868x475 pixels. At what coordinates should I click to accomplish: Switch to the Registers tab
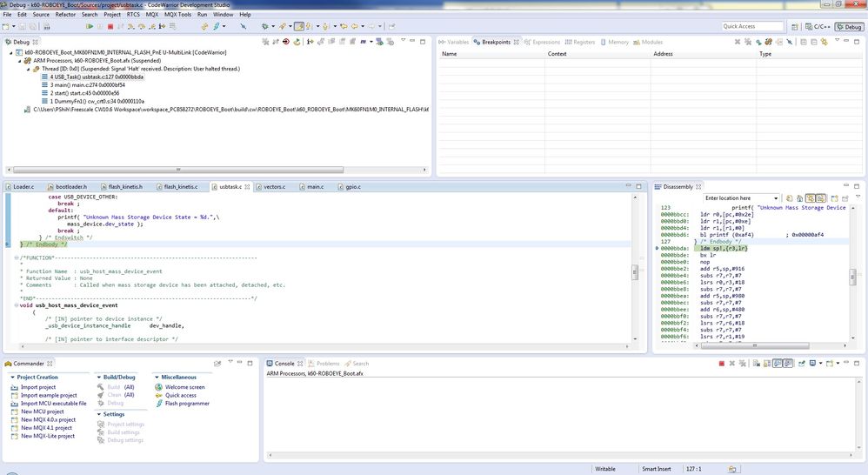[579, 42]
